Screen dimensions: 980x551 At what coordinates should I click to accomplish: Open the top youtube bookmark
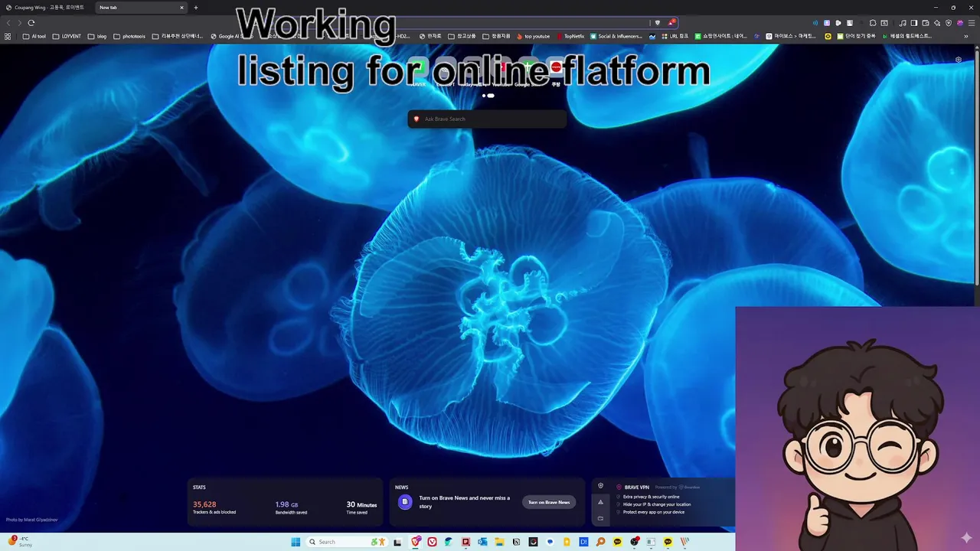pos(534,36)
